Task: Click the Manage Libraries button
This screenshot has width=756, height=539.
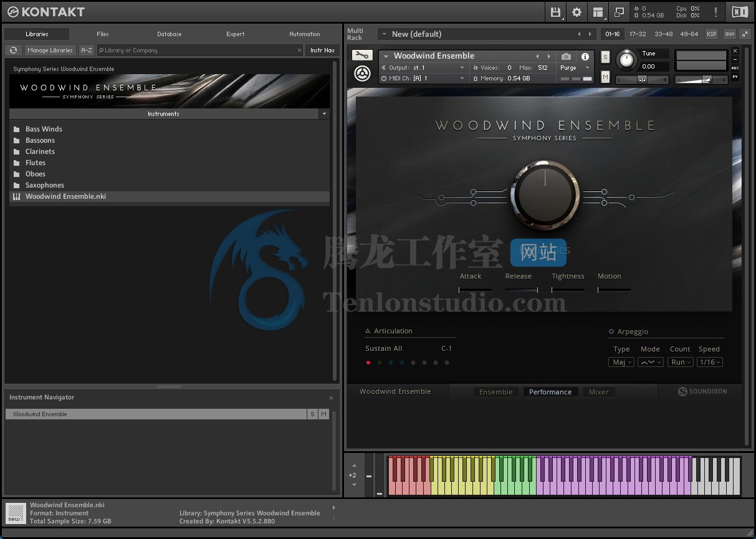Action: [50, 50]
